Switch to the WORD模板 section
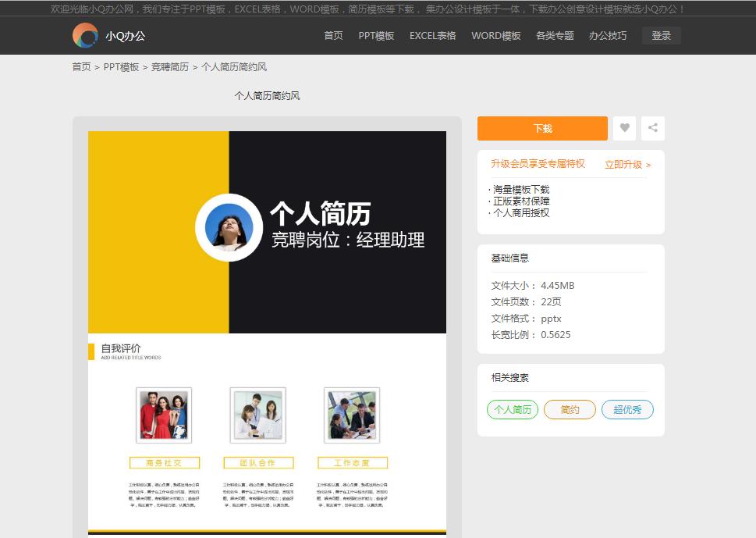The height and width of the screenshot is (538, 756). coord(495,35)
